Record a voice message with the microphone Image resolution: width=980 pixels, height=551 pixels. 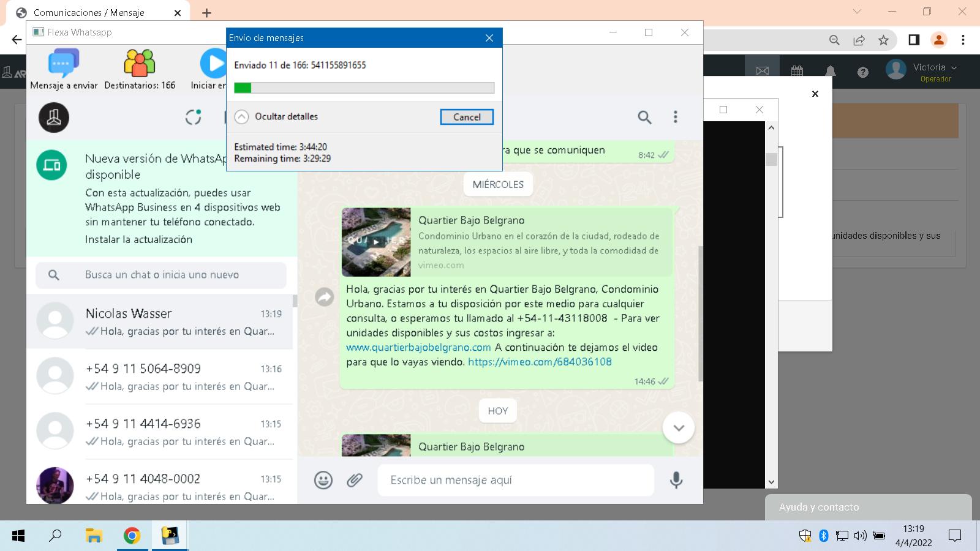(676, 480)
